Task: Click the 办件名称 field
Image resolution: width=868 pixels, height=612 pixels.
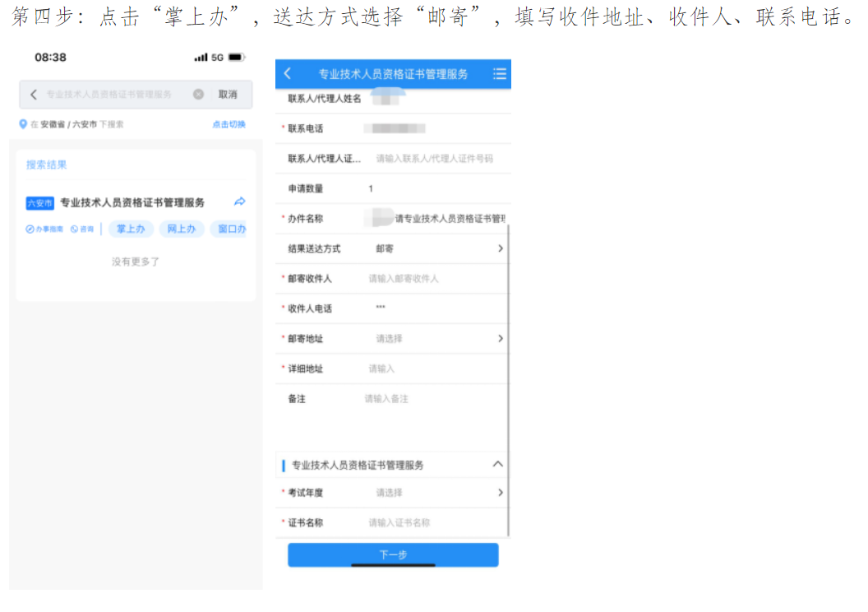Action: 393,219
